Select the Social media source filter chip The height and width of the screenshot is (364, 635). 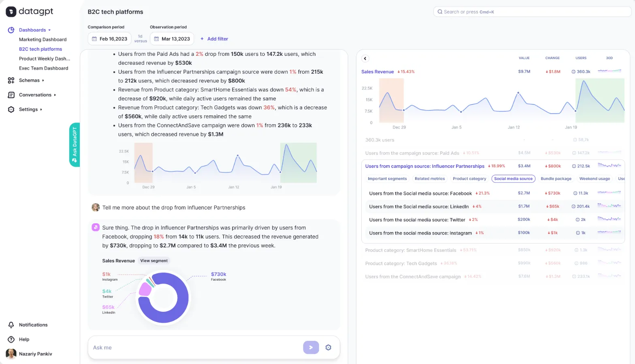[x=513, y=179]
